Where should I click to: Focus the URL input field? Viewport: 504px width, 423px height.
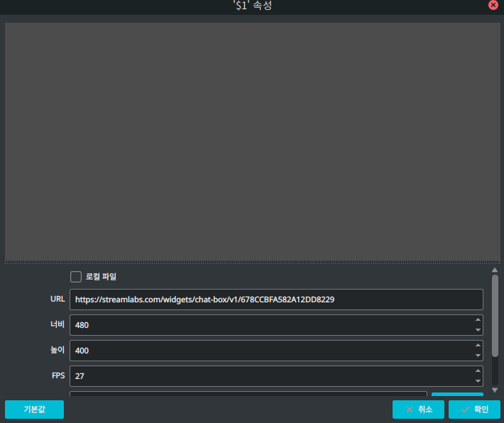pyautogui.click(x=276, y=300)
